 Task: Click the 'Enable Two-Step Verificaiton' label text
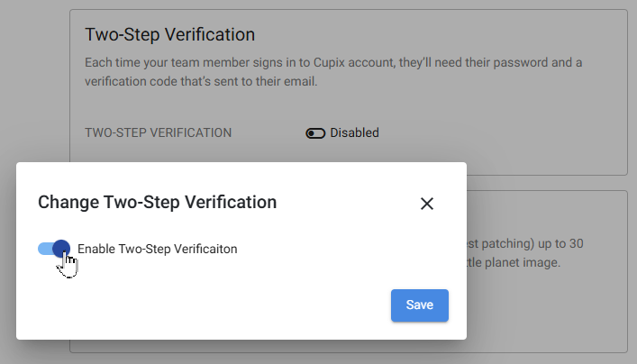coord(157,249)
